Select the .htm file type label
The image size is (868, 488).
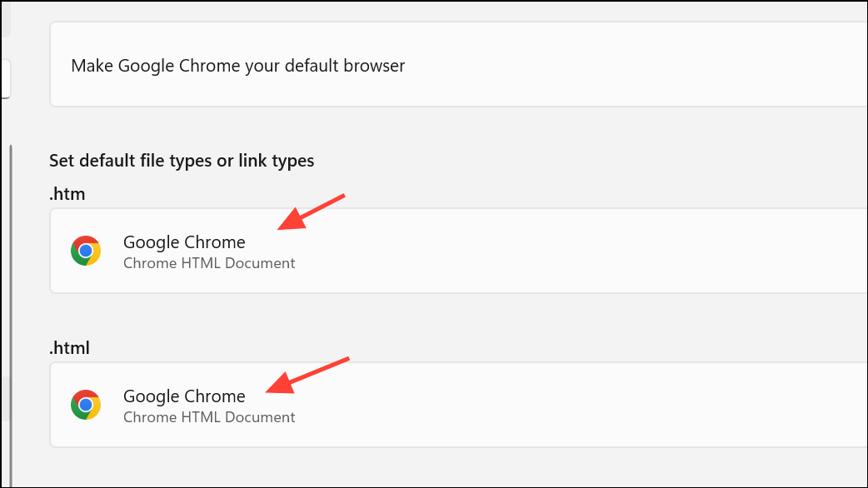[x=67, y=194]
